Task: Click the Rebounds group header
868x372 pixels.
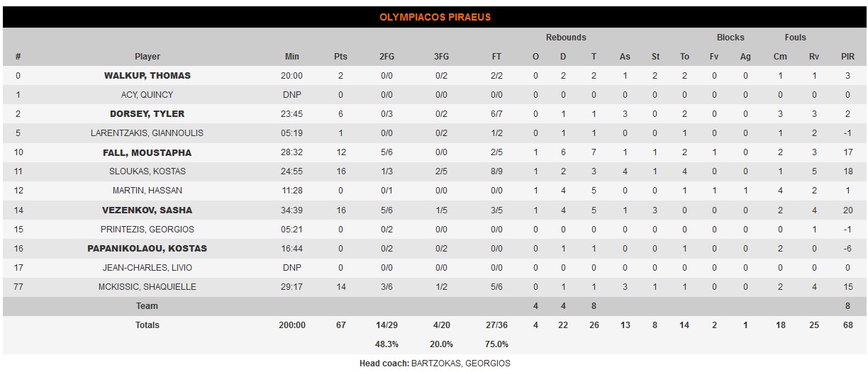Action: (x=566, y=38)
